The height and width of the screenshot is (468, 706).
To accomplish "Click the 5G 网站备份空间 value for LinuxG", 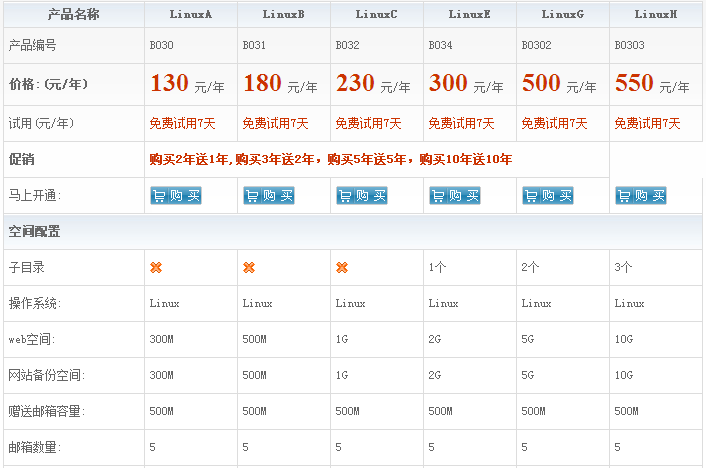I will (528, 375).
